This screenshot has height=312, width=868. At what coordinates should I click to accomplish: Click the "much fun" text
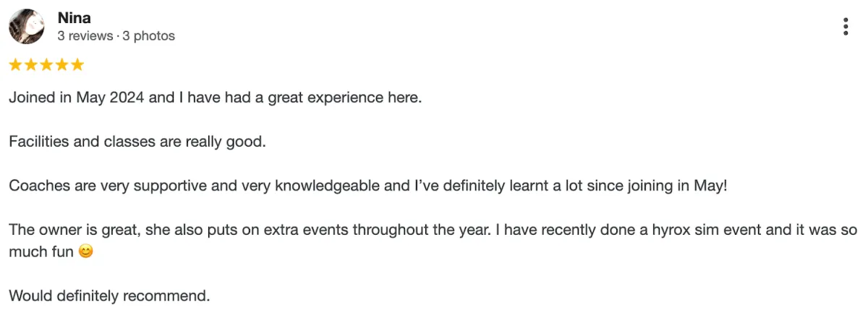tap(41, 252)
